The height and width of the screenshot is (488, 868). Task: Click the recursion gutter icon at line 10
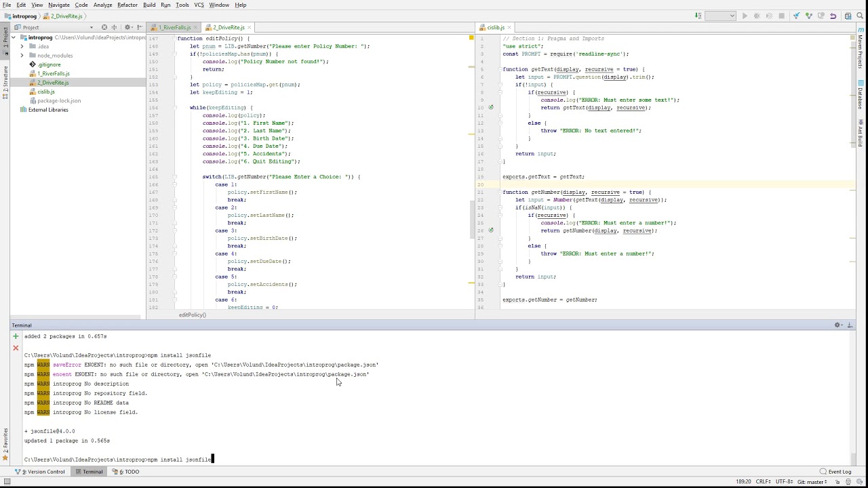491,107
